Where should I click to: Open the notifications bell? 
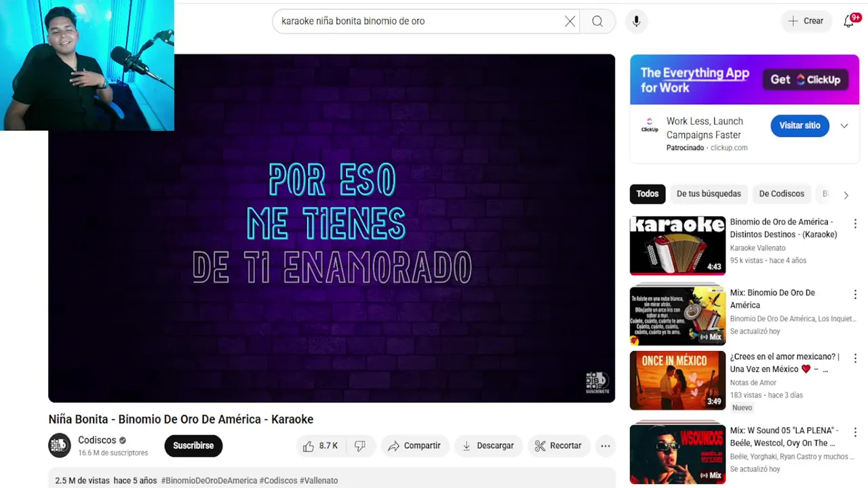[849, 21]
